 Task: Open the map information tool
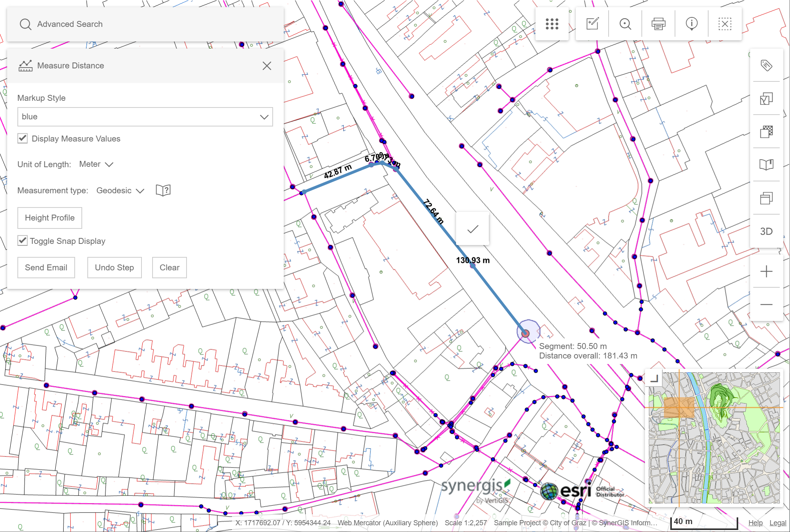click(691, 24)
